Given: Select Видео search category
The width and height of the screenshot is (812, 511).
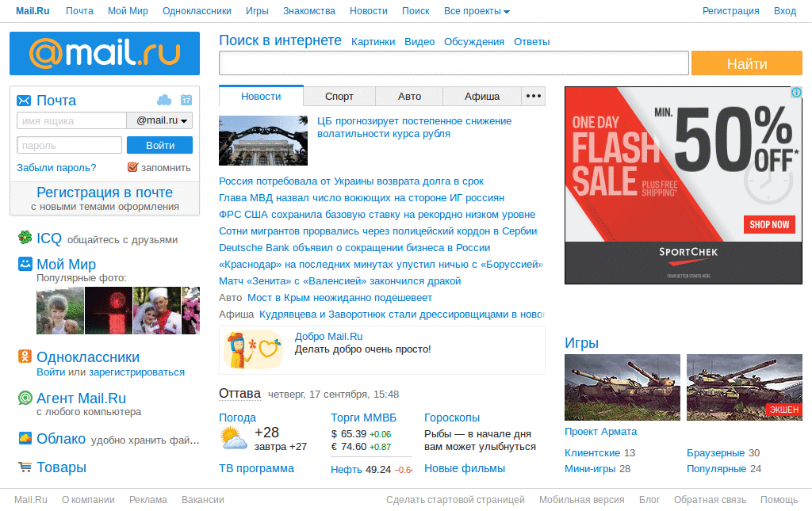Looking at the screenshot, I should click(x=419, y=42).
